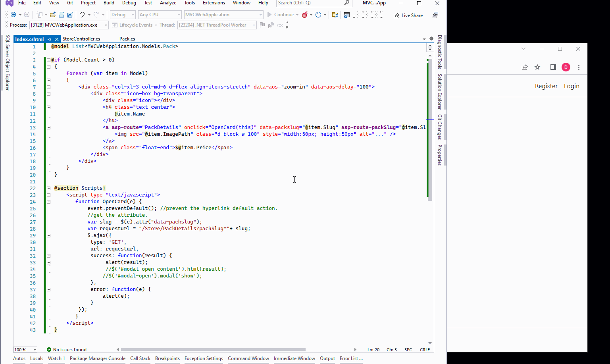
Task: Click the Continue debugging button
Action: point(281,15)
